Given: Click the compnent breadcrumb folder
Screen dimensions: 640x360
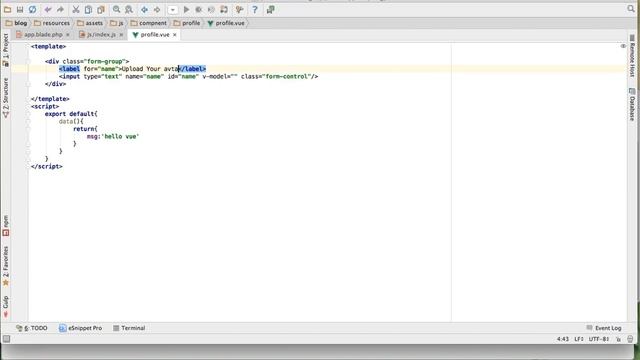Looking at the screenshot, I should coord(149,23).
